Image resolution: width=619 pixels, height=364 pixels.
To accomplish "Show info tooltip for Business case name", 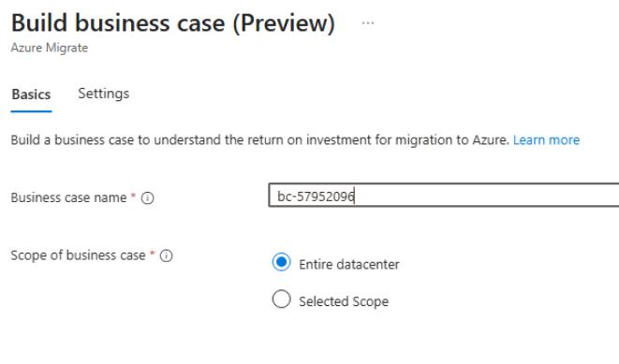I will 148,197.
